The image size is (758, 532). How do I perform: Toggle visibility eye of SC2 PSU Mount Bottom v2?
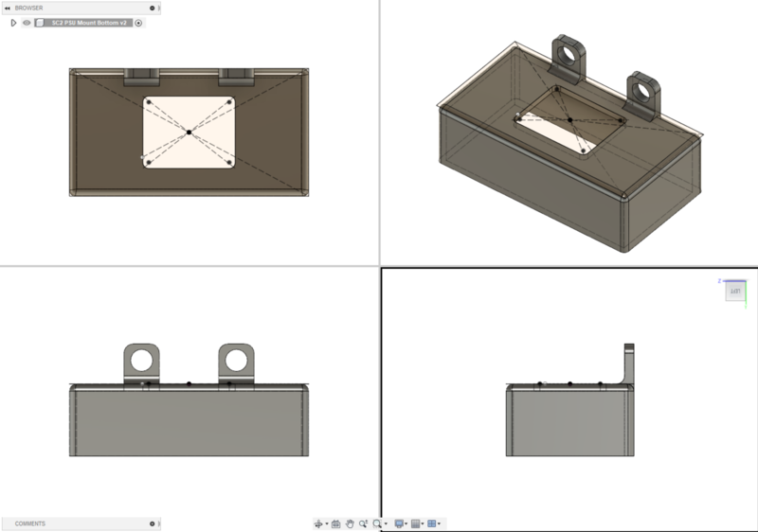27,23
